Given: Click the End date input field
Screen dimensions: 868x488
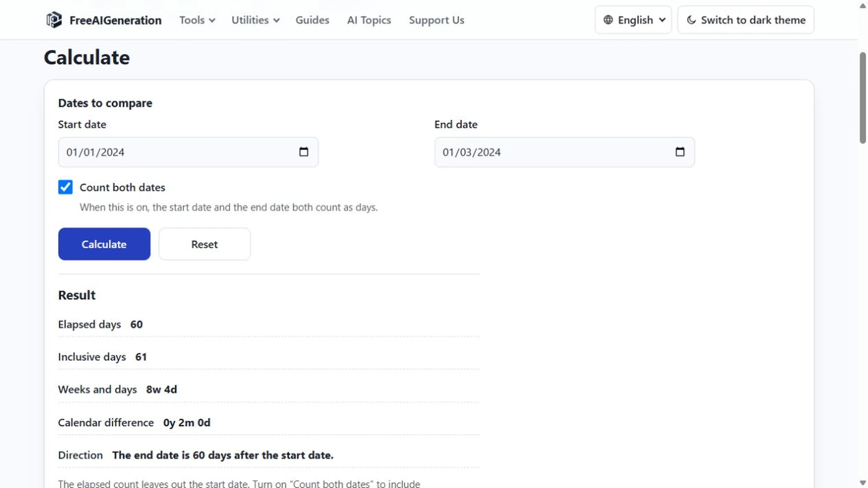Looking at the screenshot, I should click(x=564, y=152).
